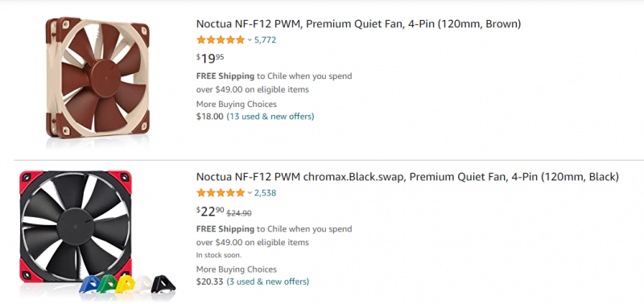
Task: View 3 used & new offers
Action: [x=268, y=281]
